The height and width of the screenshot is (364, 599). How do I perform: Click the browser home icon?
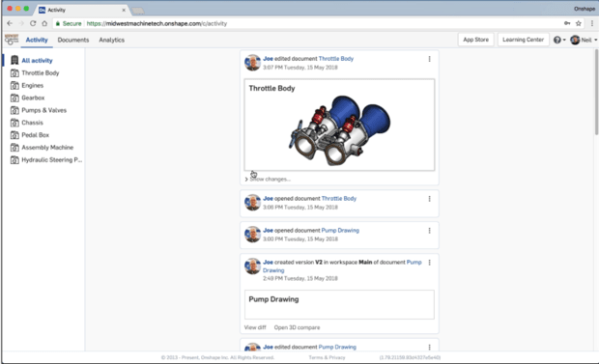point(44,23)
